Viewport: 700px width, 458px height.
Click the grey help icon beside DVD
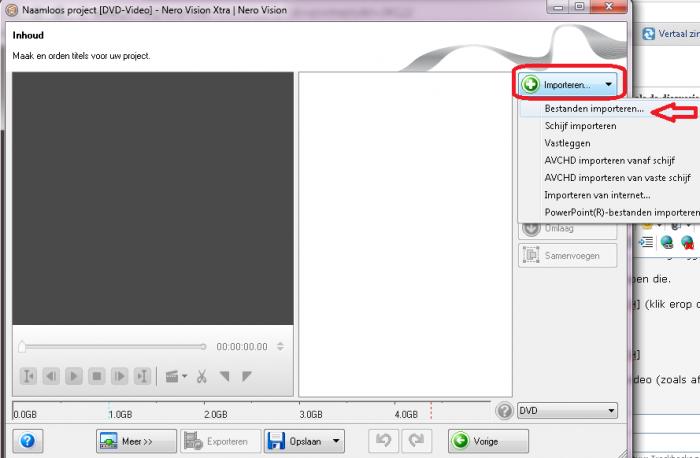pos(504,410)
